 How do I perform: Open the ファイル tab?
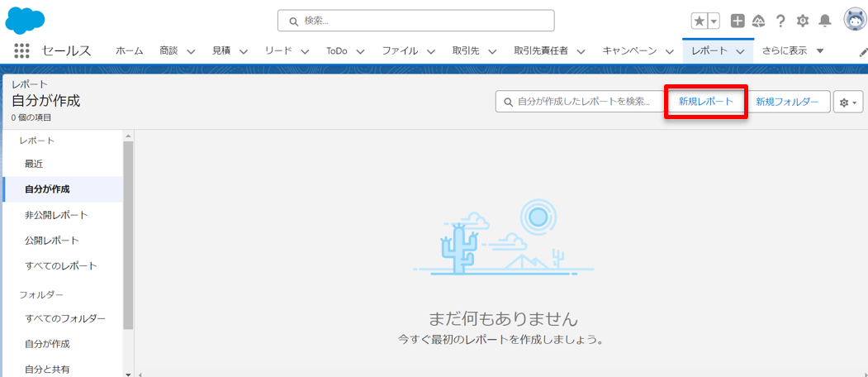[x=400, y=51]
